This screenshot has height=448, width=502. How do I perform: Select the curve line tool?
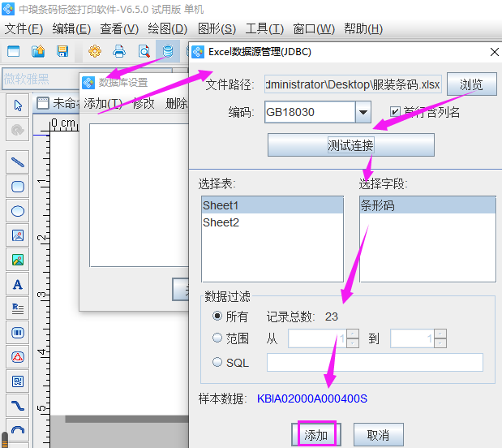pyautogui.click(x=18, y=406)
